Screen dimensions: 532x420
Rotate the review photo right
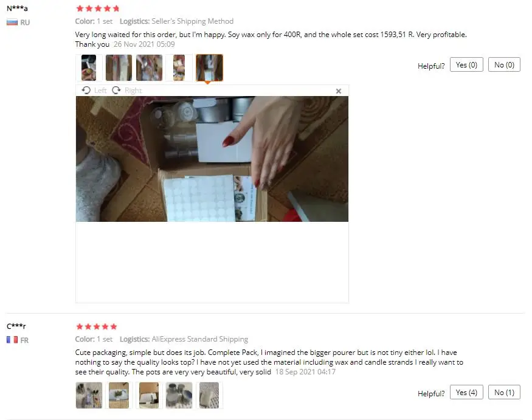[x=126, y=90]
